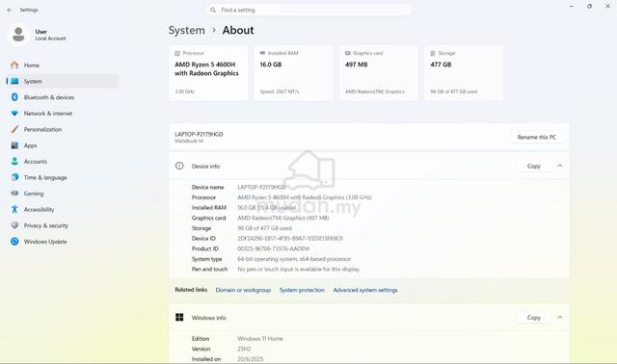Click the System breadcrumb link
The height and width of the screenshot is (364, 617).
click(x=186, y=30)
